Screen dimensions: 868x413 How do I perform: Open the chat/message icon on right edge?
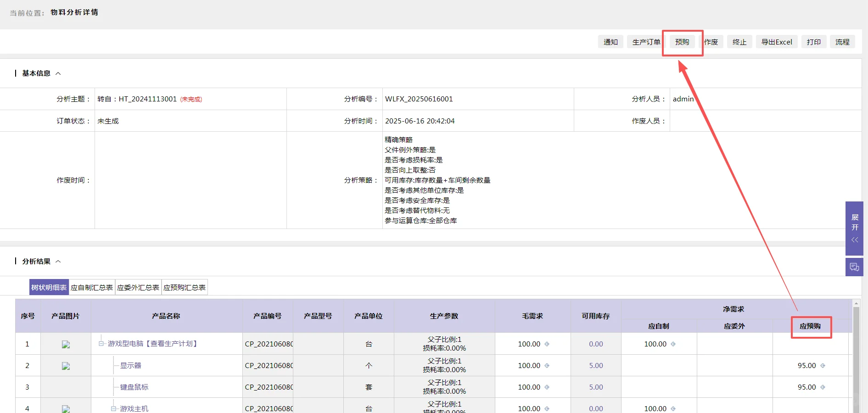point(854,267)
